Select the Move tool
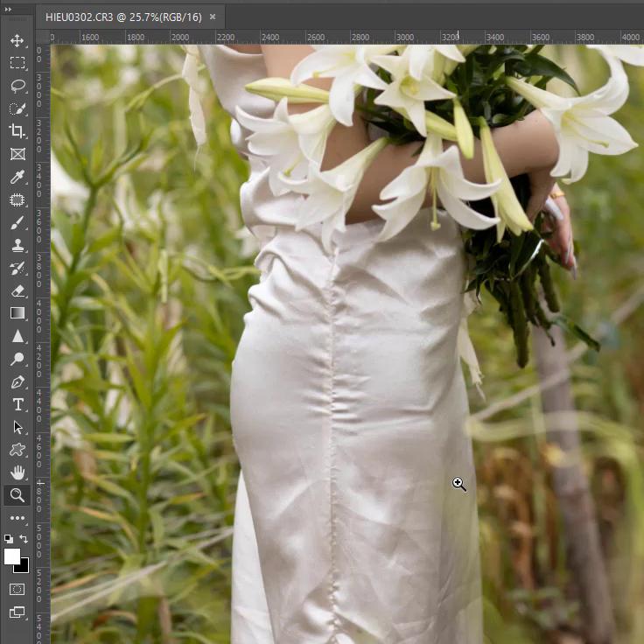The image size is (644, 644). point(17,40)
